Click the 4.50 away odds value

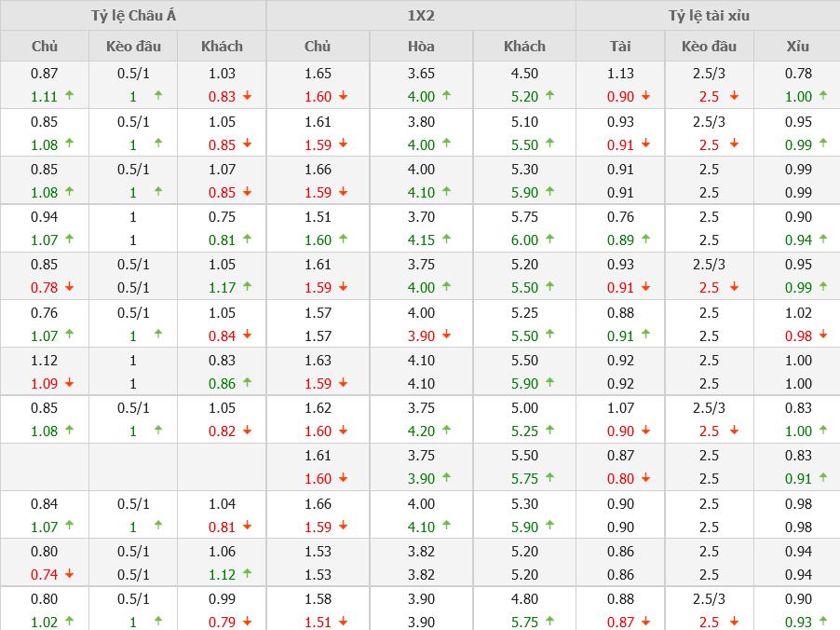[x=524, y=74]
